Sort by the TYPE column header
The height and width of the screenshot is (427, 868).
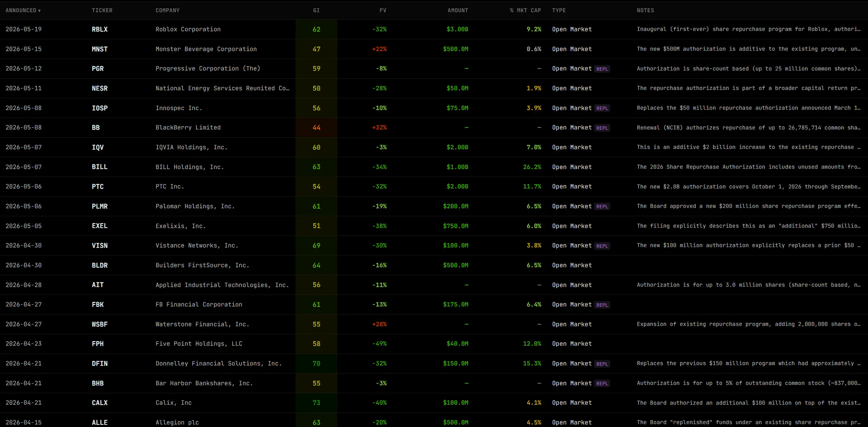click(559, 10)
